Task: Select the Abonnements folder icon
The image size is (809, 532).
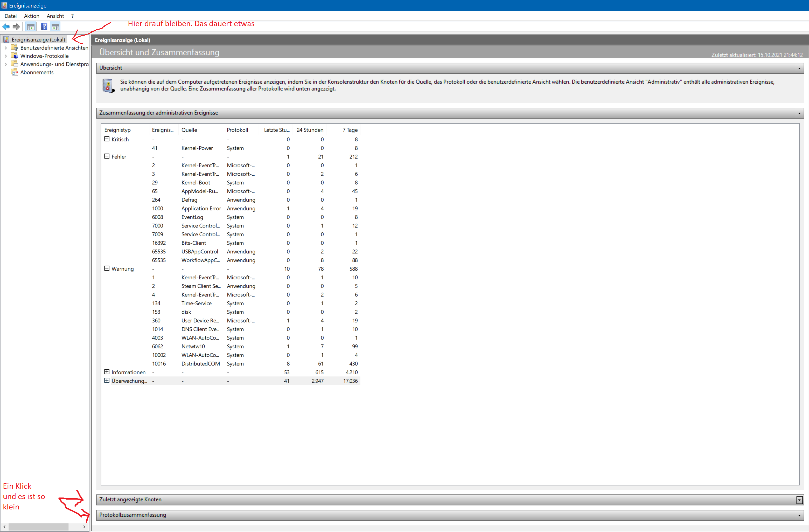Action: tap(15, 72)
